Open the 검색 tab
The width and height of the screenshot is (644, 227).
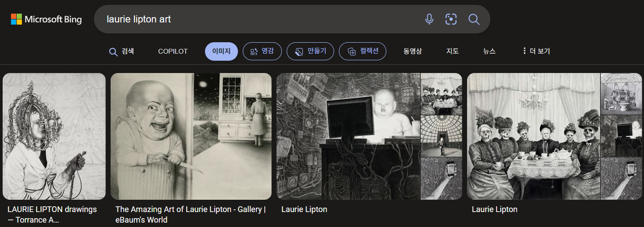tap(122, 51)
